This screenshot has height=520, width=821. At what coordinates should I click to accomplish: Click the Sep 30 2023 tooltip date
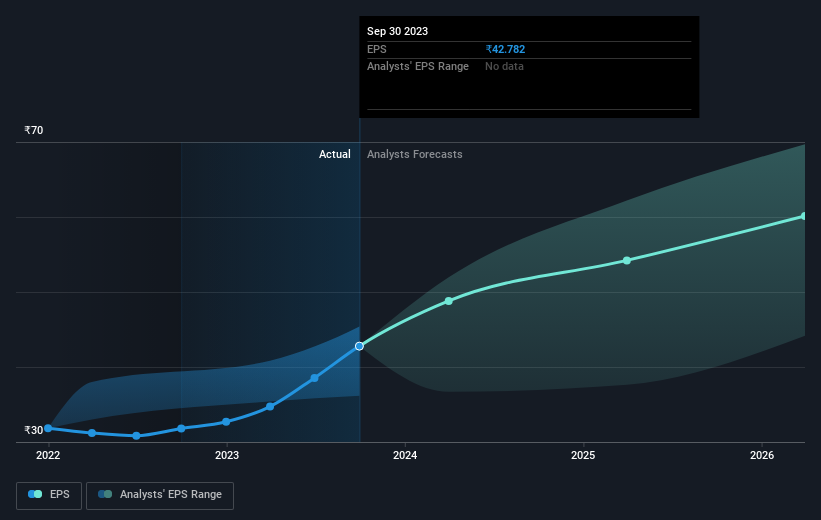tap(397, 31)
